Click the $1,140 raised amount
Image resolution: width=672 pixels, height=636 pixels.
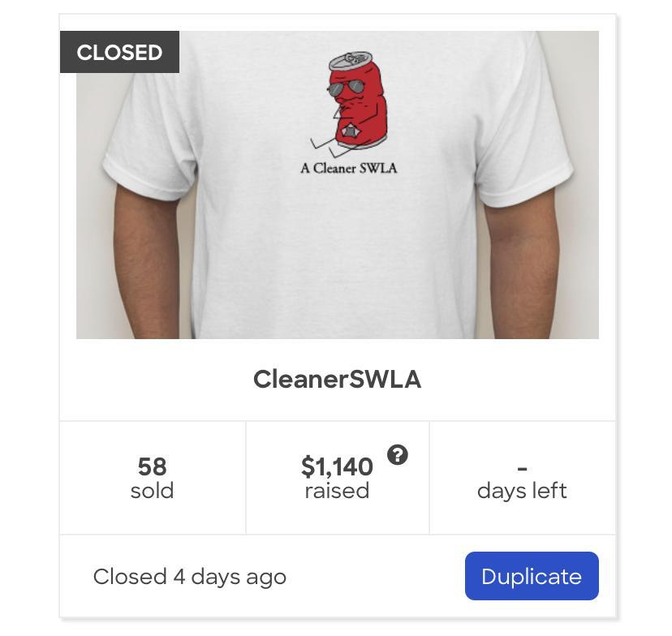click(x=338, y=466)
